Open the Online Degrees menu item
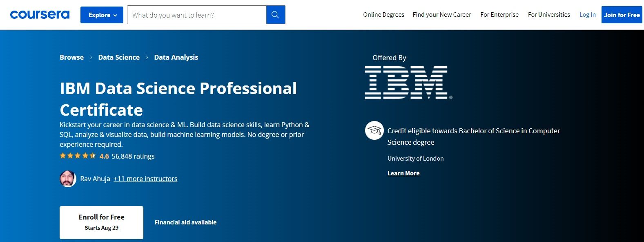The height and width of the screenshot is (242, 644). point(383,15)
